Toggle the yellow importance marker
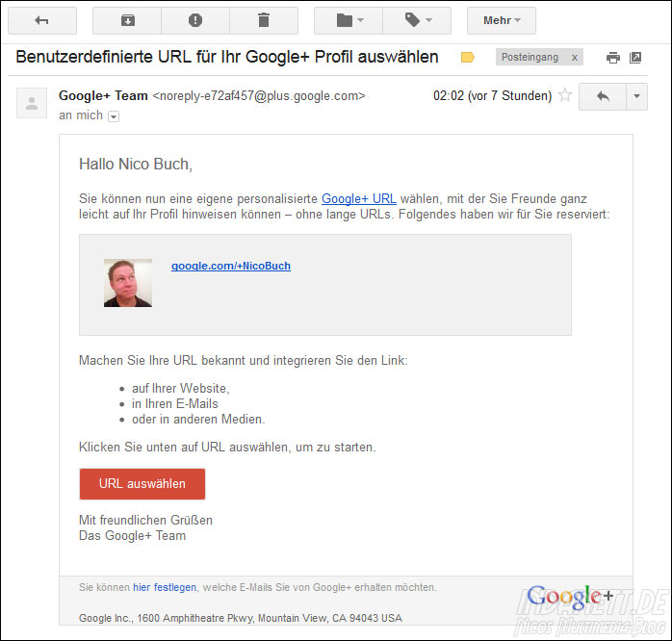 tap(467, 57)
